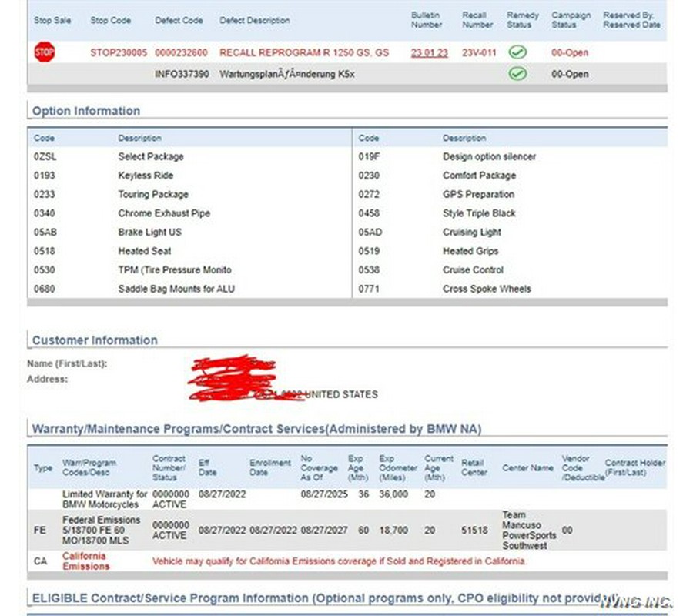Viewport: 693px width, 616px height.
Task: Click defect code 0000232600
Action: 181,52
